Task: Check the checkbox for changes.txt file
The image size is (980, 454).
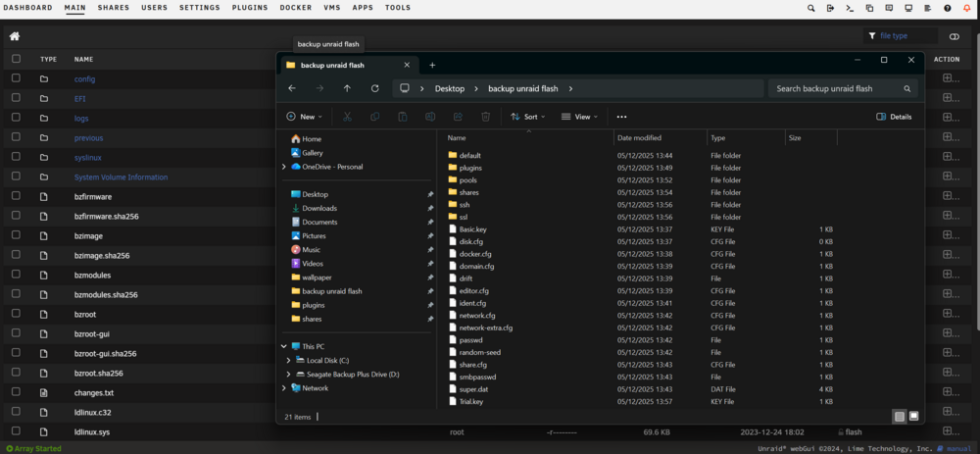Action: tap(16, 392)
